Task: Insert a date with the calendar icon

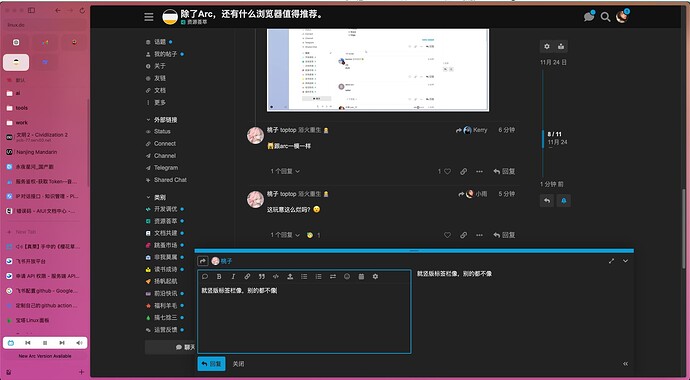Action: coord(361,277)
